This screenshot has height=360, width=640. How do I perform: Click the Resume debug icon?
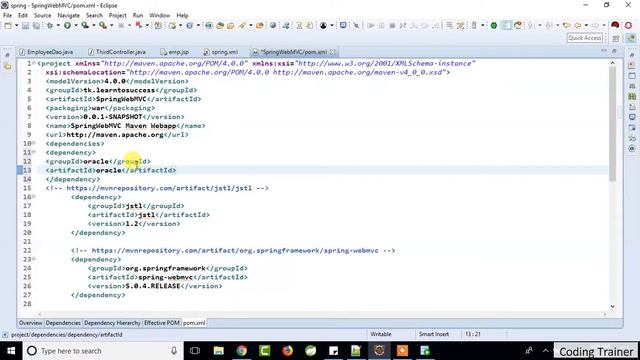point(371,25)
